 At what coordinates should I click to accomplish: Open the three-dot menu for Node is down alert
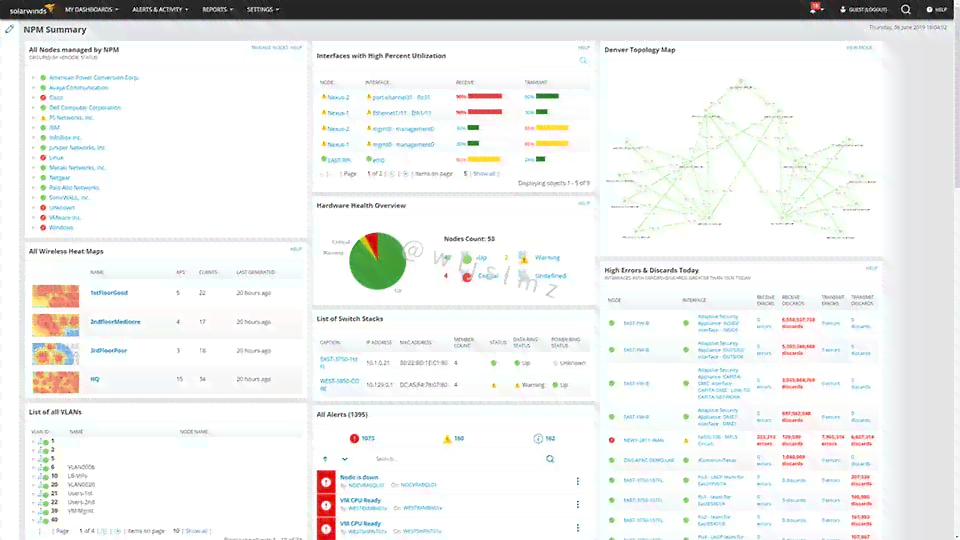click(x=577, y=481)
